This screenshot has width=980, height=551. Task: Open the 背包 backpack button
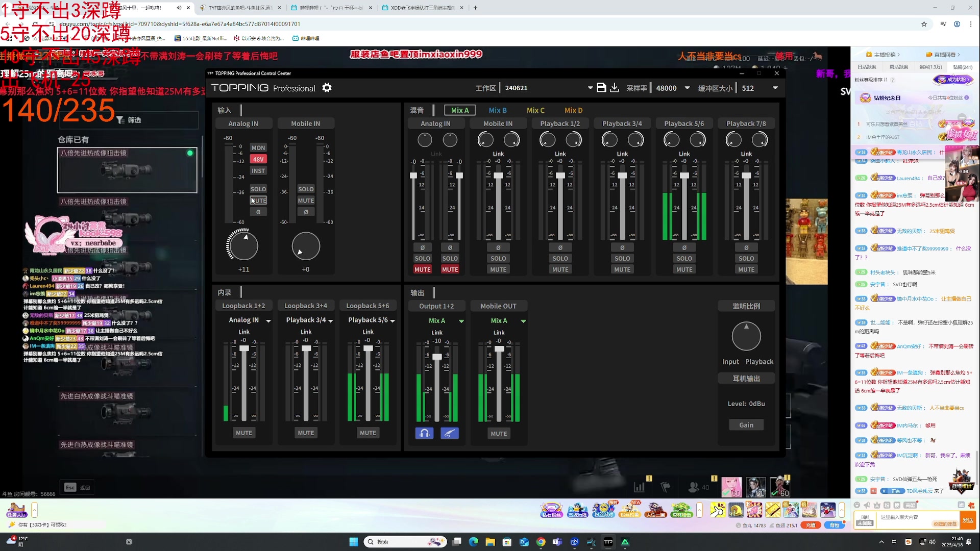click(x=835, y=525)
